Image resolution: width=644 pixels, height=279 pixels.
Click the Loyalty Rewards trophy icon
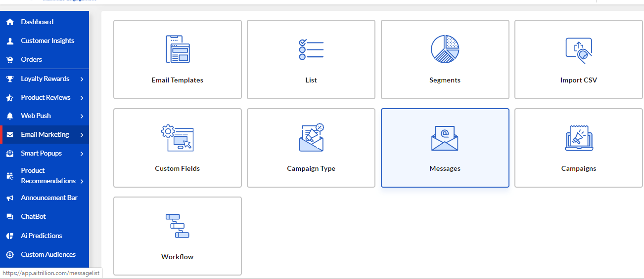click(x=10, y=79)
